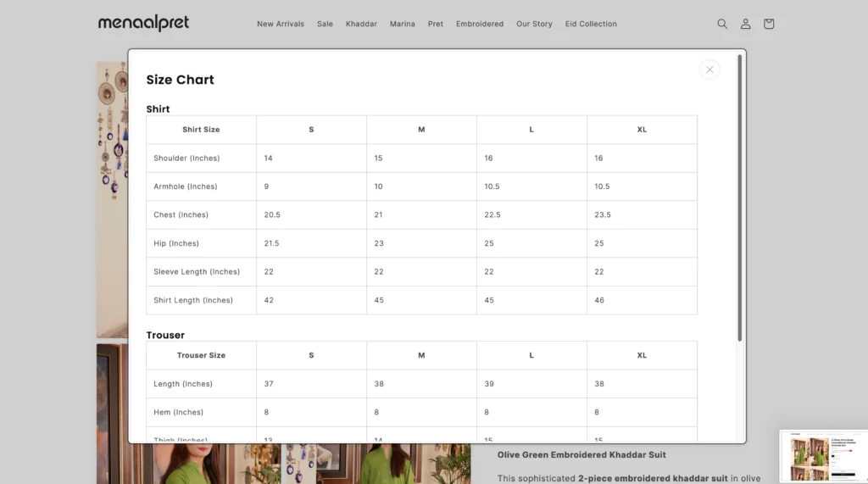Click the Size Chart heading

pyautogui.click(x=180, y=80)
